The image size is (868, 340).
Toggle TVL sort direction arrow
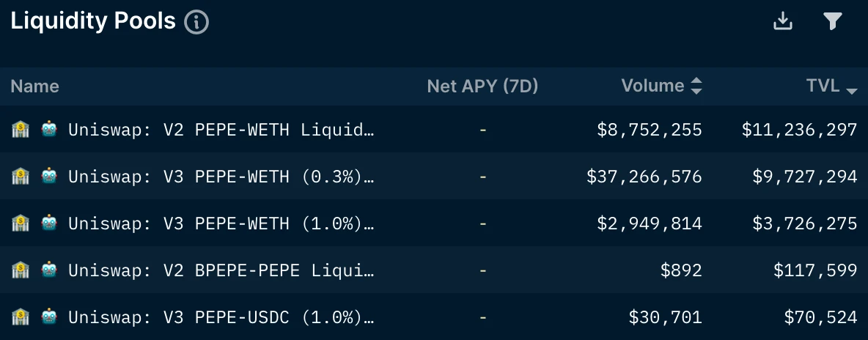click(x=852, y=90)
